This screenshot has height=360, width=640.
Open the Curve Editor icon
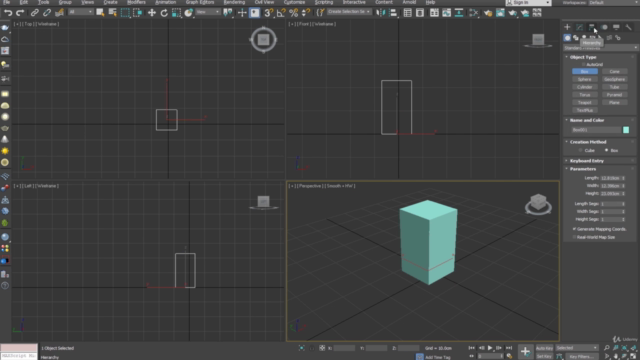[447, 13]
